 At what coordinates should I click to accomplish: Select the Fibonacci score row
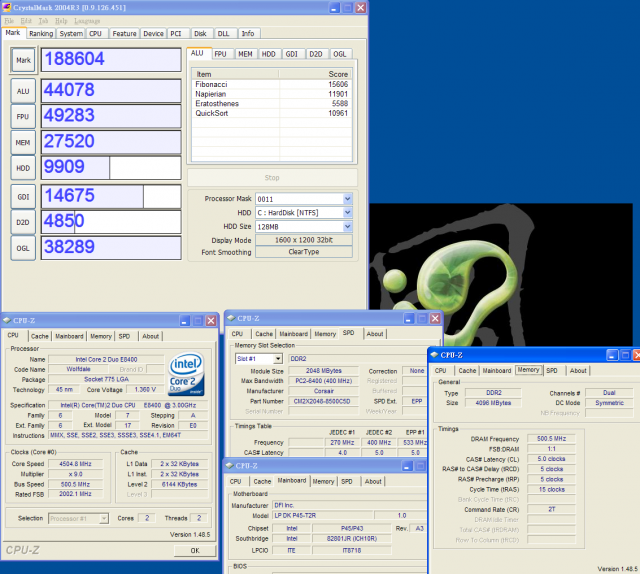pos(271,85)
